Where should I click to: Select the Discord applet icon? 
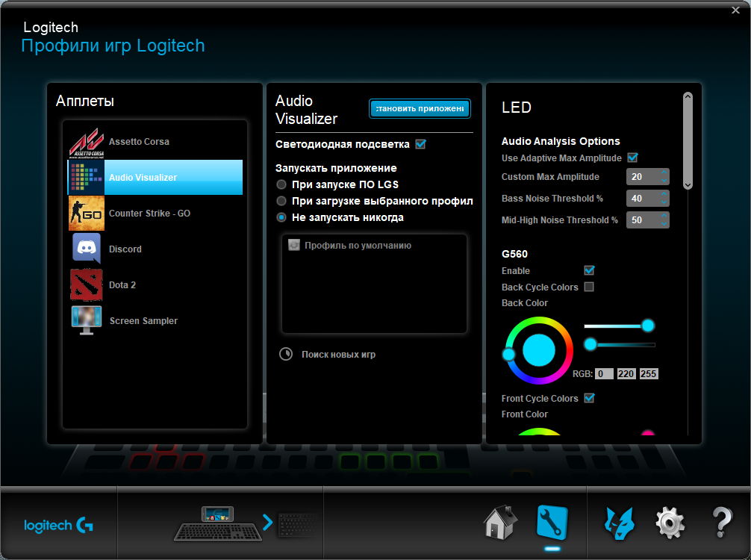(86, 249)
